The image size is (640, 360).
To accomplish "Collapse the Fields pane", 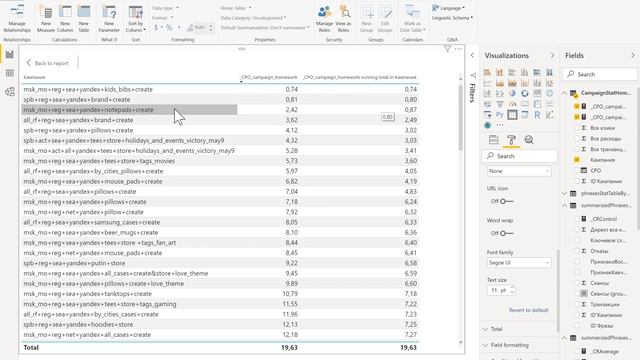I will (x=633, y=55).
